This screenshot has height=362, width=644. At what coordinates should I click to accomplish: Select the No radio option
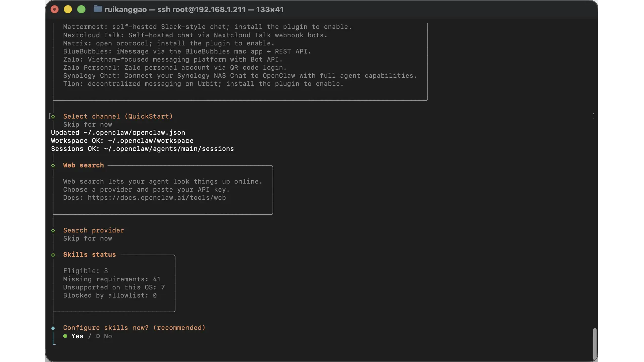(107, 336)
